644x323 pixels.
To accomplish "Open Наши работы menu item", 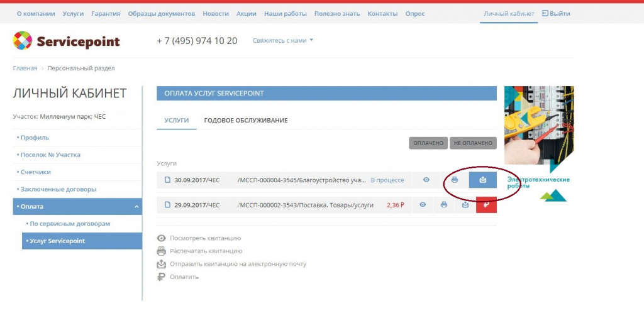I will (286, 14).
